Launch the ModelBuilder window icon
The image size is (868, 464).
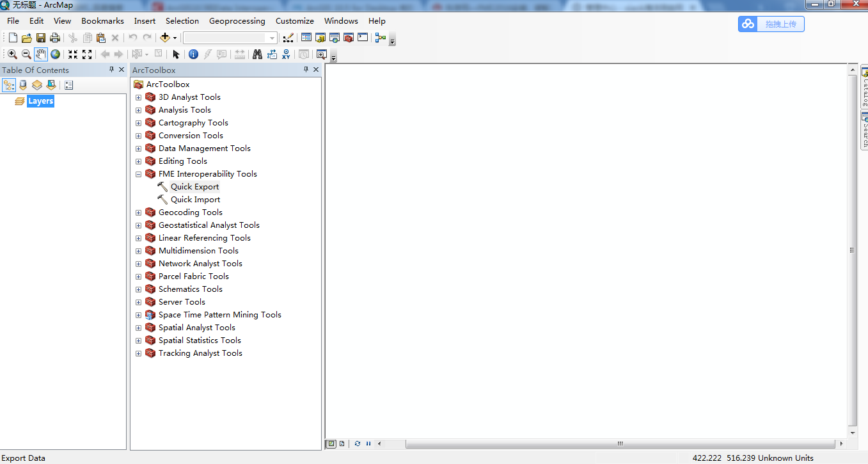(381, 38)
